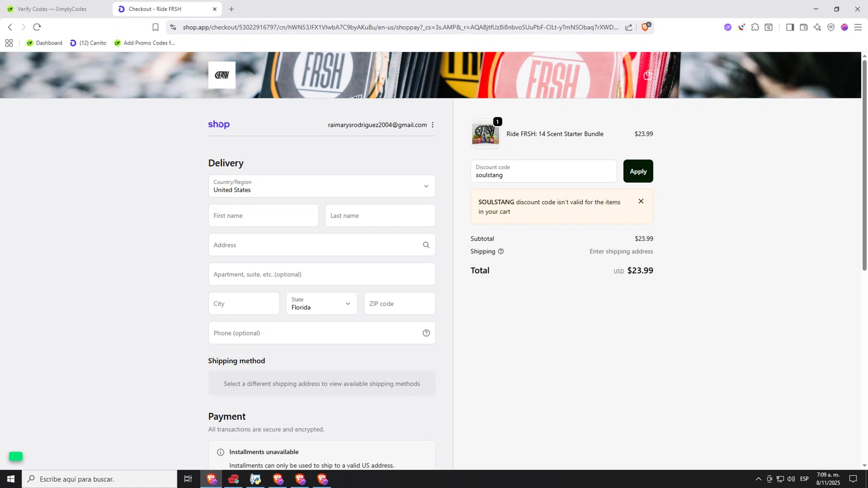
Task: Open the Leo AI sparkle icon
Action: click(817, 27)
